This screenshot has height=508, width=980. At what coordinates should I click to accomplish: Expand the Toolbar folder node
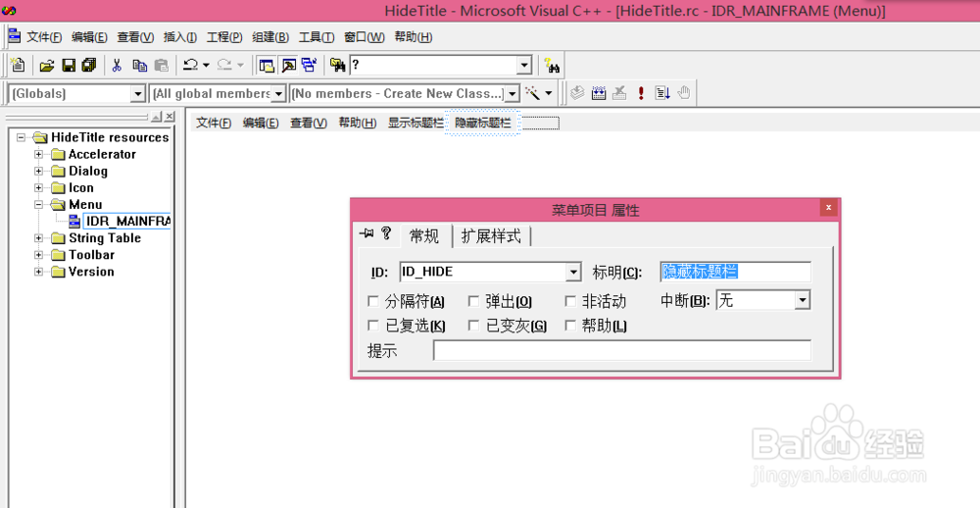click(x=39, y=255)
